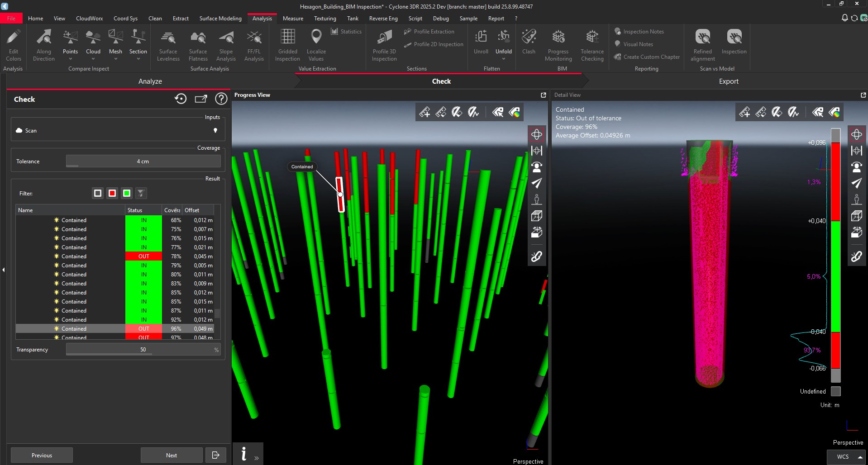This screenshot has width=868, height=465.
Task: Launch Tolerance Checking
Action: [591, 43]
